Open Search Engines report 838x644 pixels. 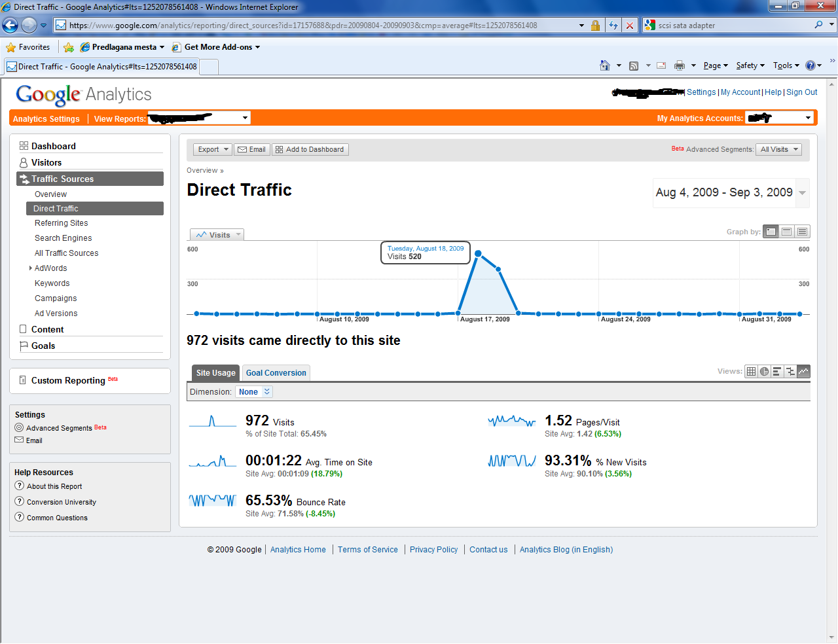click(x=64, y=238)
